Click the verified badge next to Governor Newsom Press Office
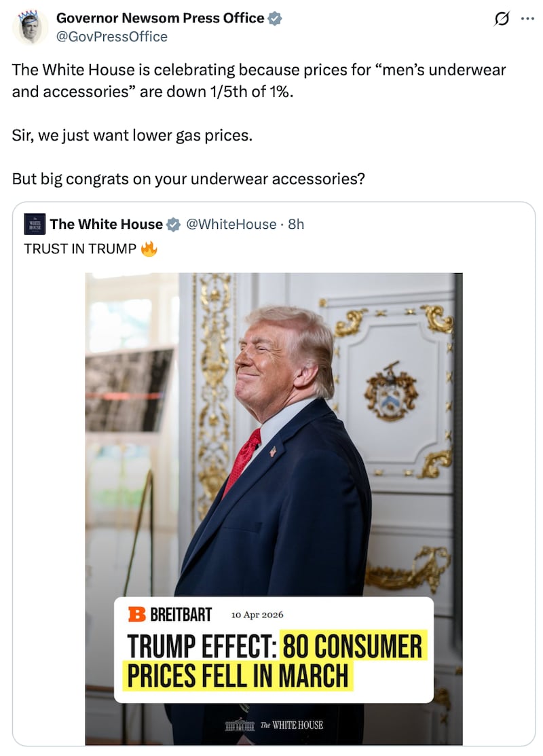 click(275, 18)
